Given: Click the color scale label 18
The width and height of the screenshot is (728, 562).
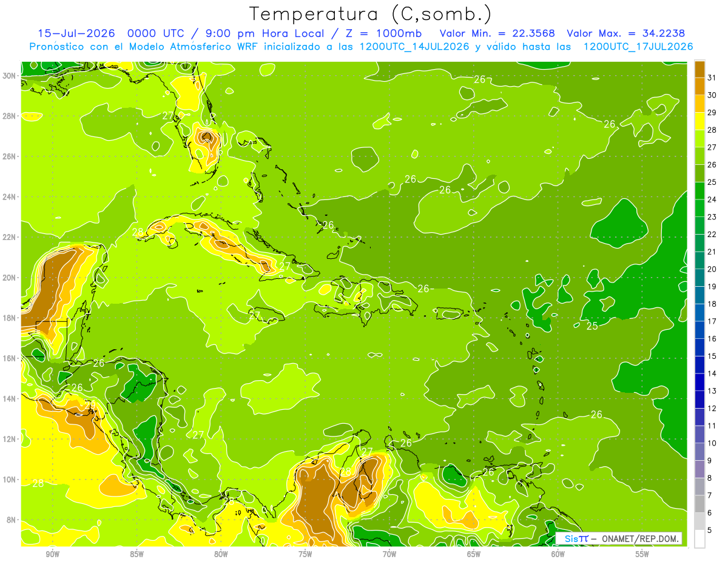Looking at the screenshot, I should coord(712,304).
